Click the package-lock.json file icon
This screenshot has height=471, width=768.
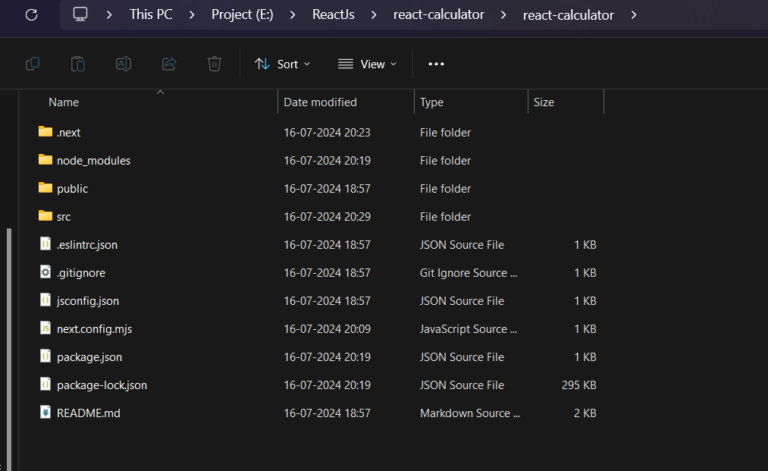click(x=46, y=384)
